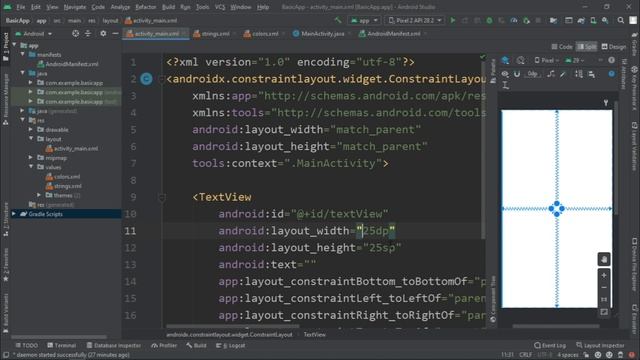Toggle the pan hand tool in preview
The width and height of the screenshot is (640, 360).
click(604, 259)
